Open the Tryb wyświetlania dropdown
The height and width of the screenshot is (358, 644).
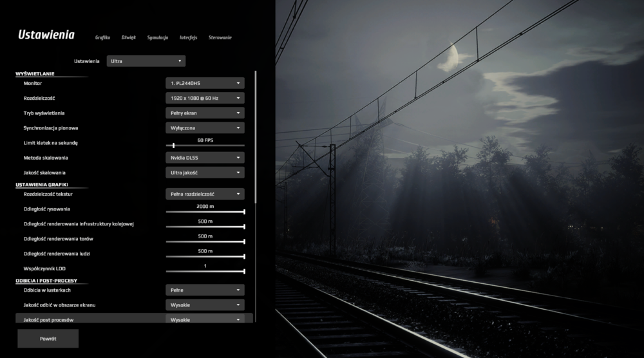point(205,113)
